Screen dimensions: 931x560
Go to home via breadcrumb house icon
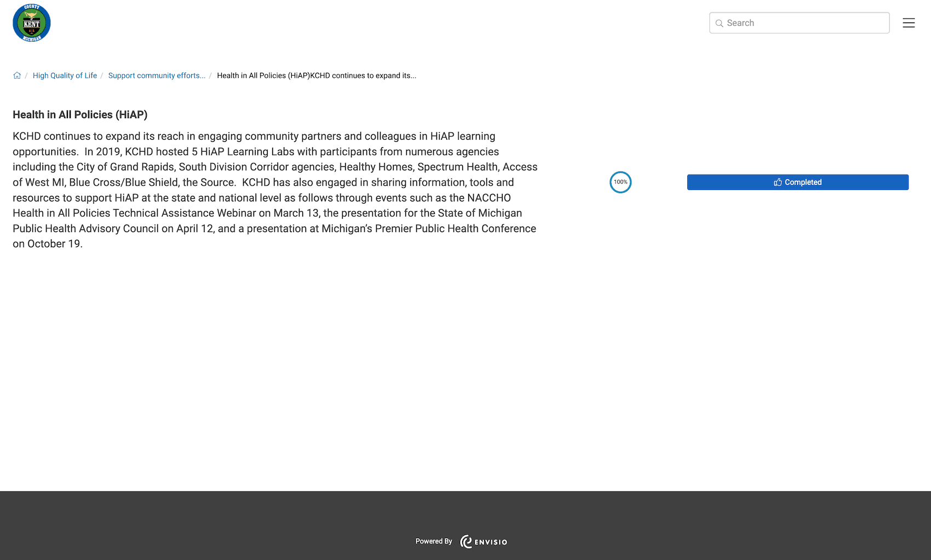click(17, 76)
